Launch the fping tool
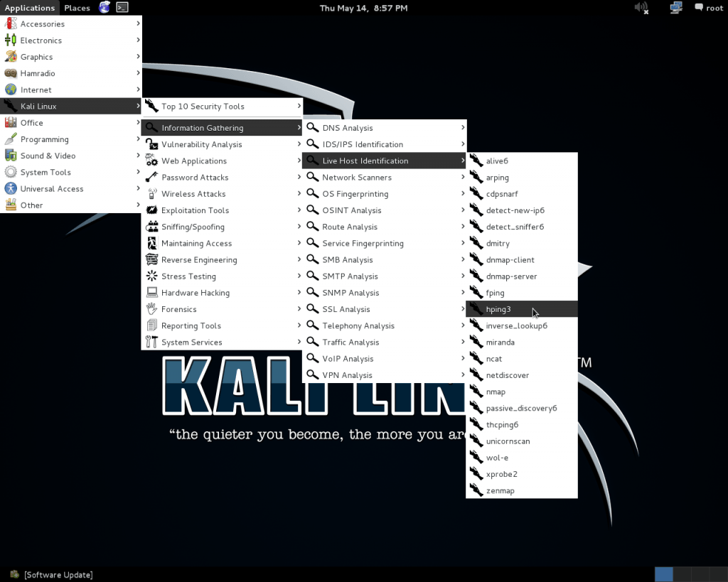The width and height of the screenshot is (728, 582). point(521,292)
